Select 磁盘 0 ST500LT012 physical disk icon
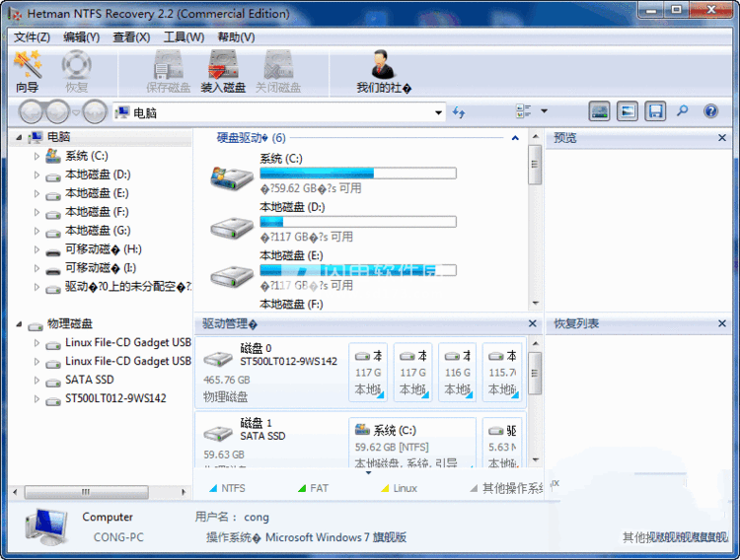The width and height of the screenshot is (740, 560). pos(218,360)
